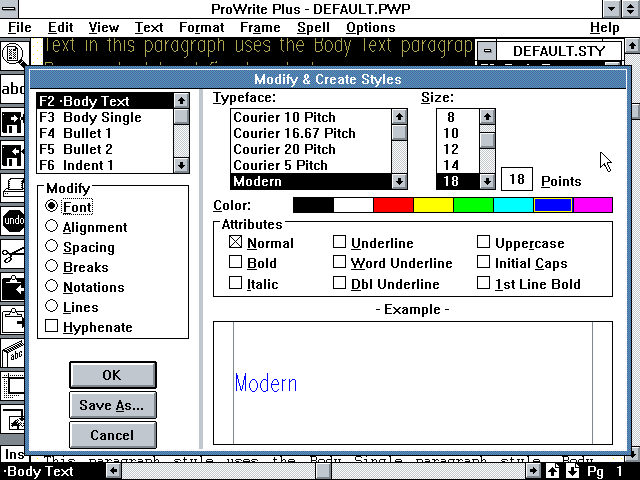Click page down arrow in status bar
640x480 pixels.
tap(573, 471)
